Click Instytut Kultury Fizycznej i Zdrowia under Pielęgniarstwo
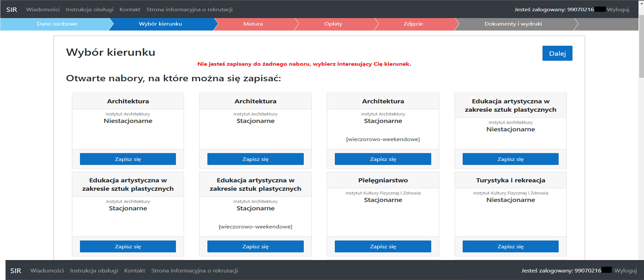The width and height of the screenshot is (644, 280). click(x=383, y=193)
